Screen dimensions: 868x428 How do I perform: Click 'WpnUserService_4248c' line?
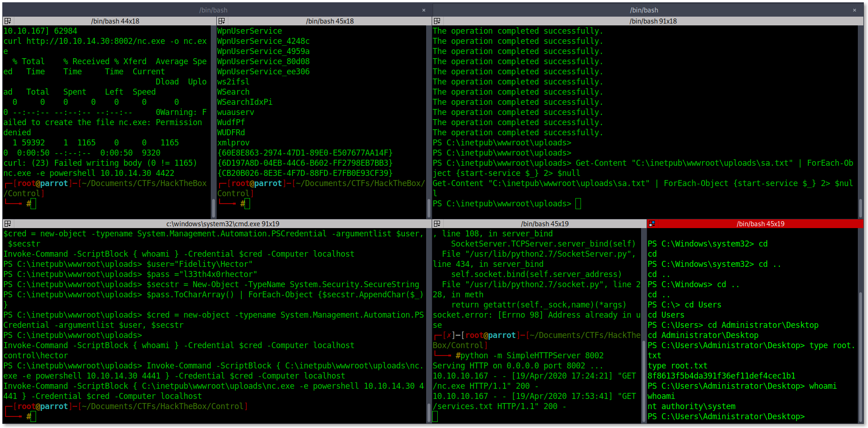(263, 41)
